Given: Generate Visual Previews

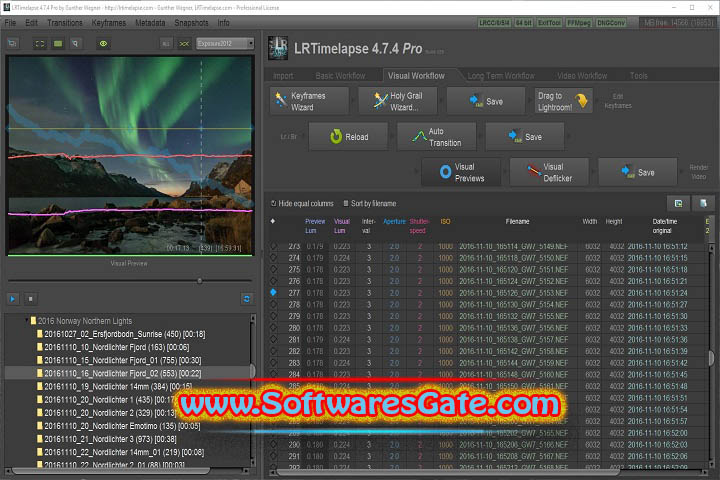Looking at the screenshot, I should tap(461, 172).
